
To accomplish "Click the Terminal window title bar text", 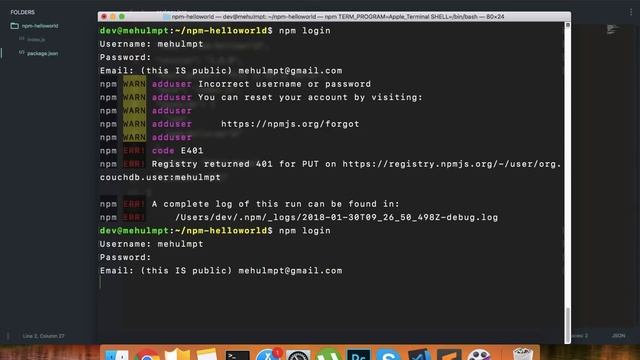I will tap(338, 17).
